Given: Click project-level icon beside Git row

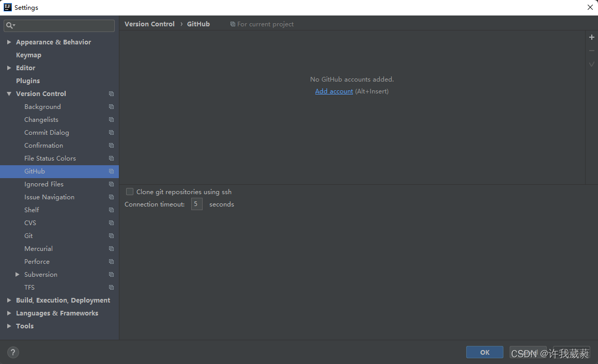Looking at the screenshot, I should point(111,236).
